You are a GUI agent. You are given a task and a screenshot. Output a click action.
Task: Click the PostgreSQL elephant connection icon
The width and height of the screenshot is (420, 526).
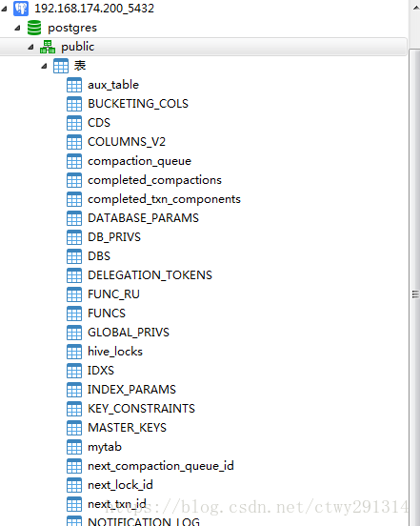[21, 9]
